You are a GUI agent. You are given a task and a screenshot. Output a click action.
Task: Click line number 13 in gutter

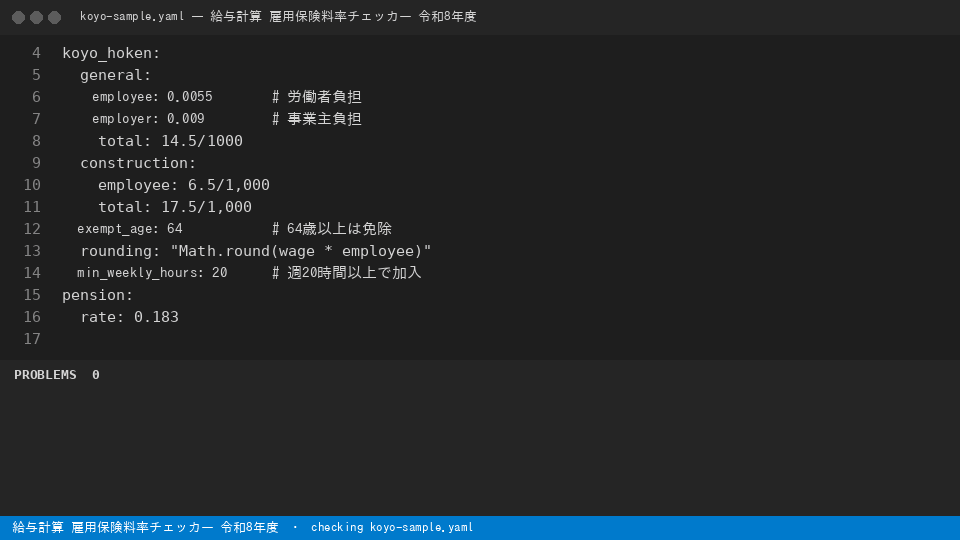32,251
